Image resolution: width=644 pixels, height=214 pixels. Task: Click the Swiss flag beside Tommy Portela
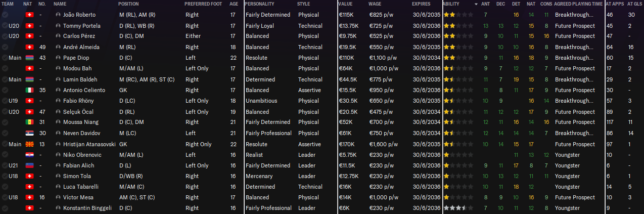[29, 25]
